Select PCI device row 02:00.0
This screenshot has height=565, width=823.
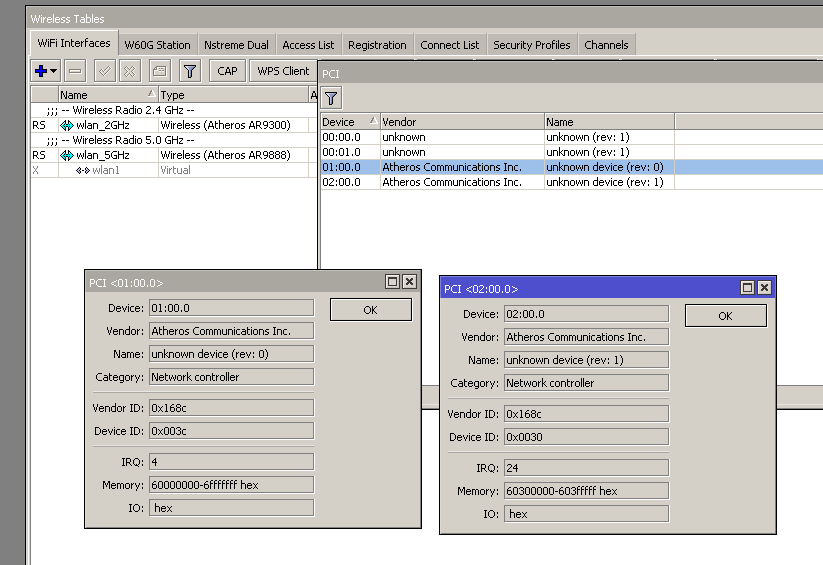click(x=572, y=182)
